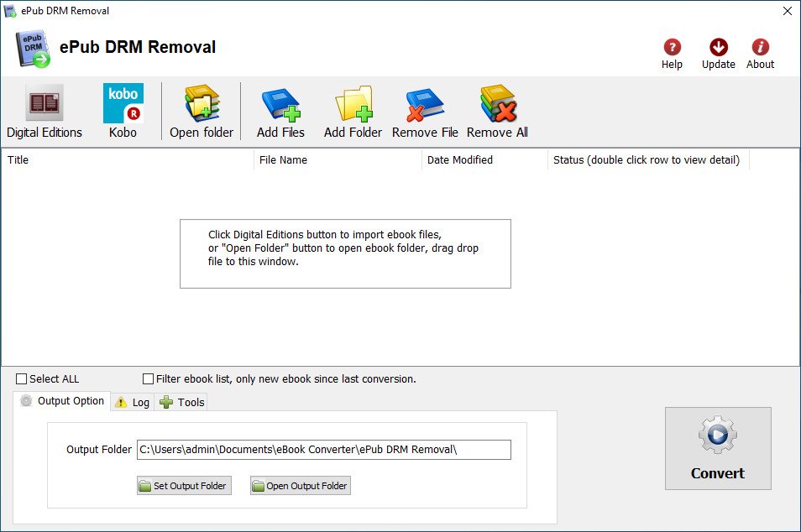This screenshot has height=532, width=801.
Task: Open Help from the question mark icon
Action: point(673,48)
